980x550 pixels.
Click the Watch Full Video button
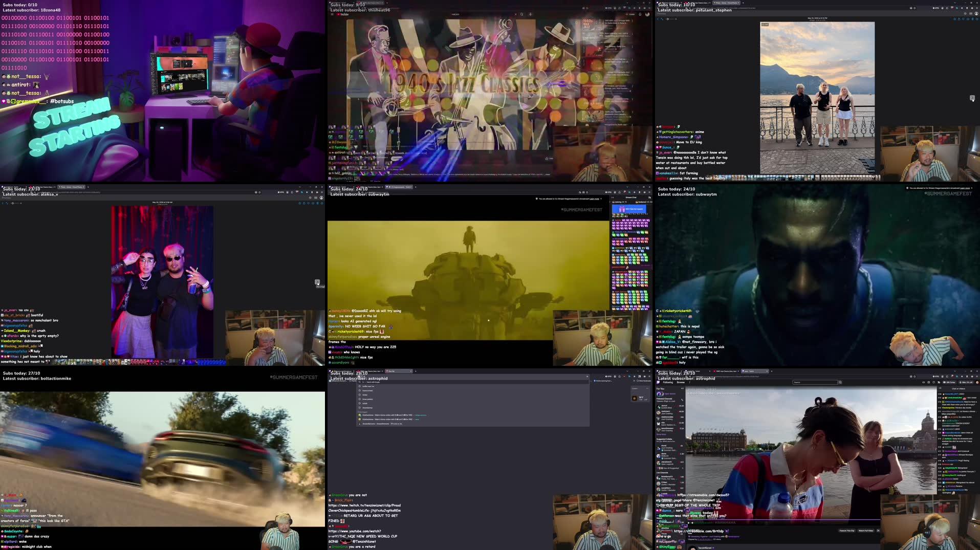coord(866,531)
